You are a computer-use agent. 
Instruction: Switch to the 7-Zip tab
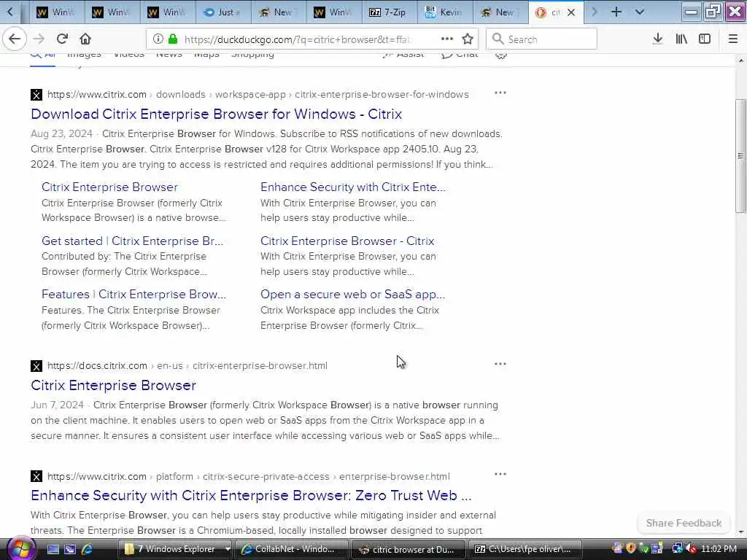click(x=390, y=12)
